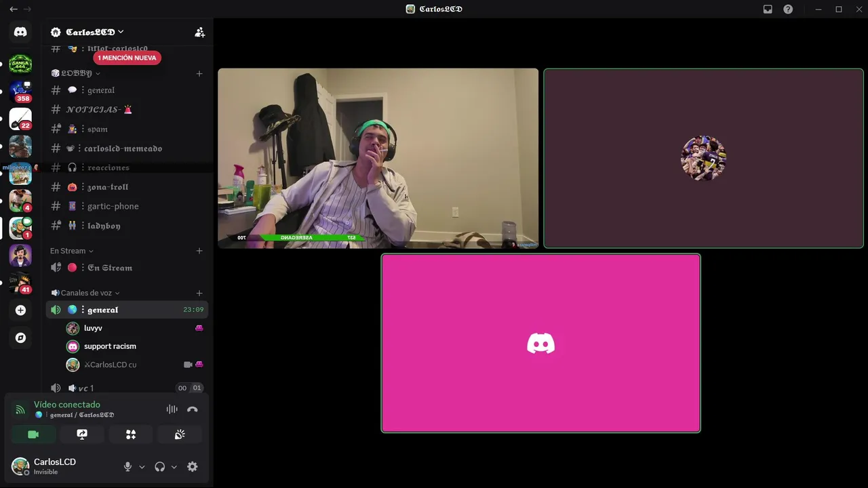Screen dimensions: 868x488
Task: Open Discover servers compass icon
Action: [20, 338]
